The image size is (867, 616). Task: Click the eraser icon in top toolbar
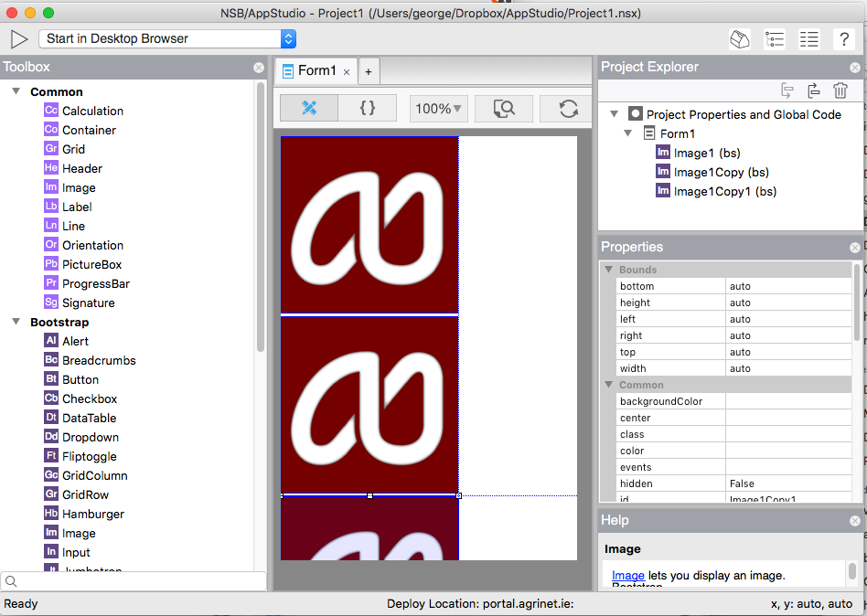740,39
